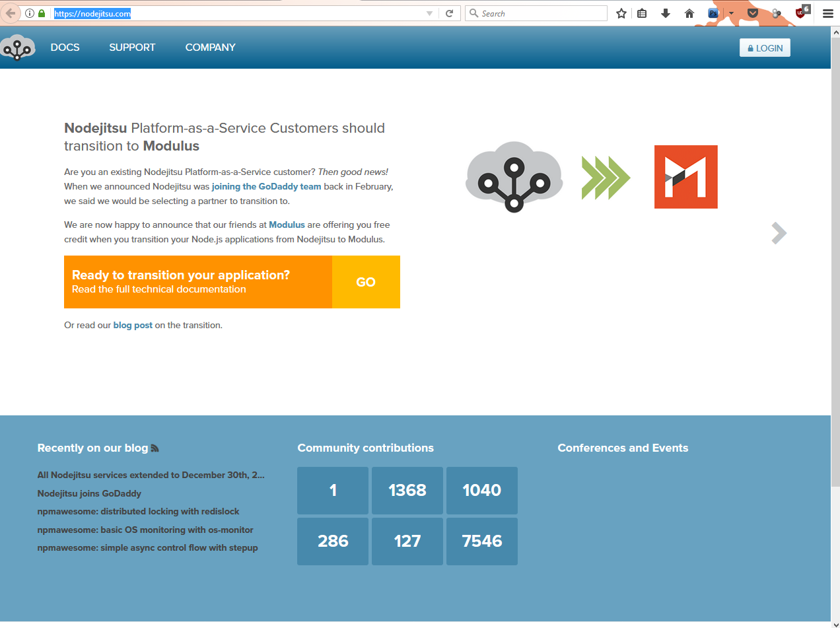Open the COMPANY menu

(x=210, y=48)
